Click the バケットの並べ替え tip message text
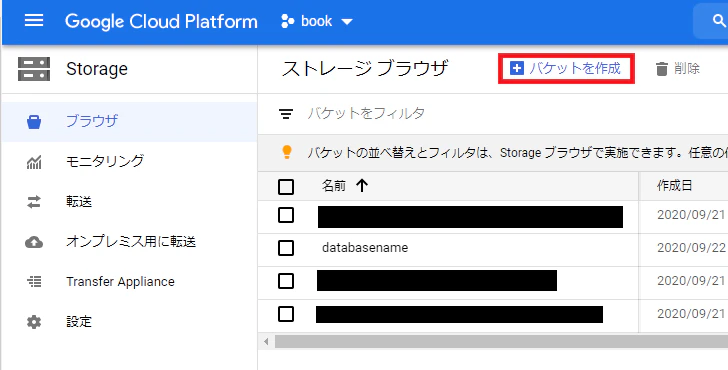This screenshot has height=370, width=728. pyautogui.click(x=517, y=152)
